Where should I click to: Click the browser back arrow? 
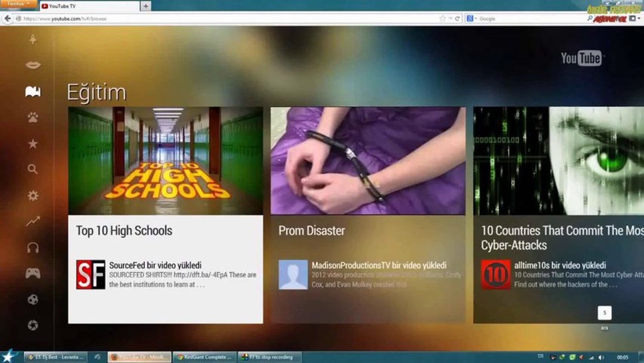point(8,19)
